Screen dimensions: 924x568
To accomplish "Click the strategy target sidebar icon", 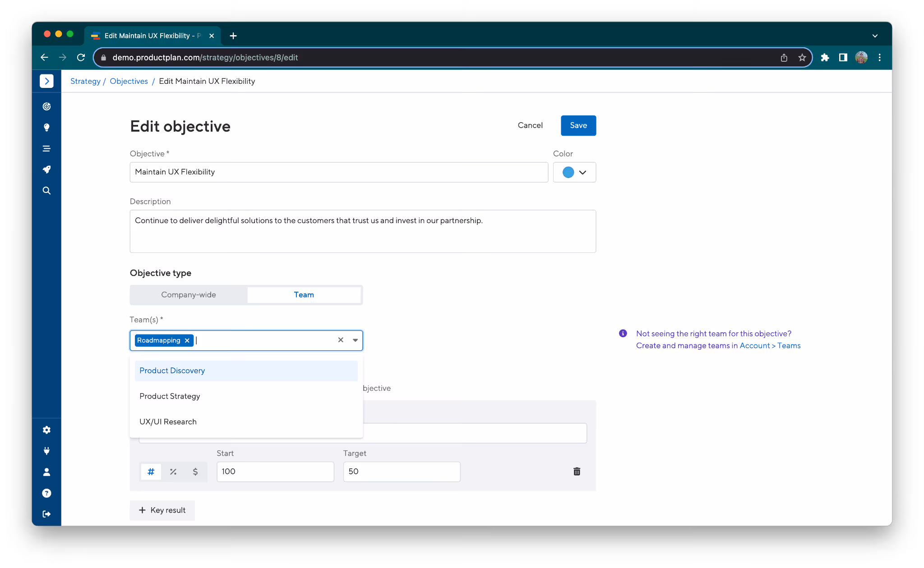I will point(46,106).
